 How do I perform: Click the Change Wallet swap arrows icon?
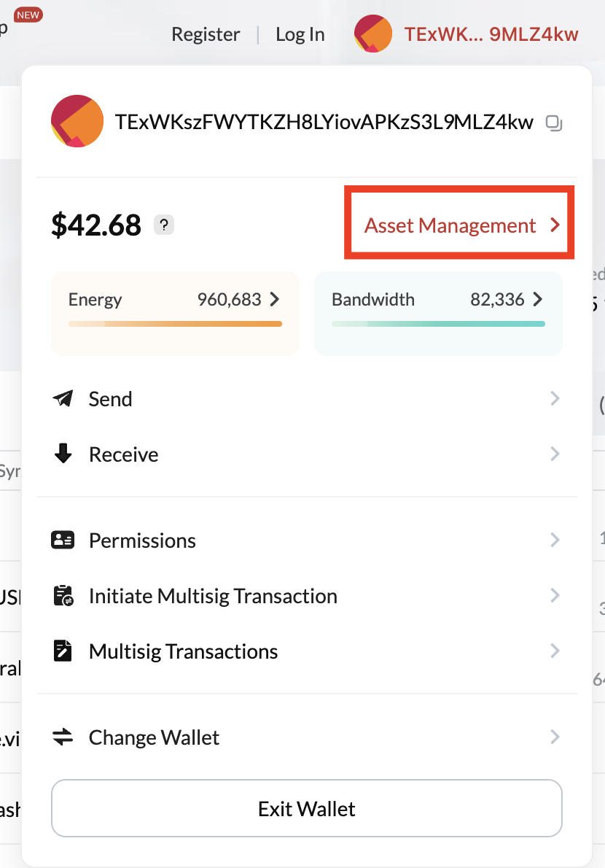tap(63, 737)
